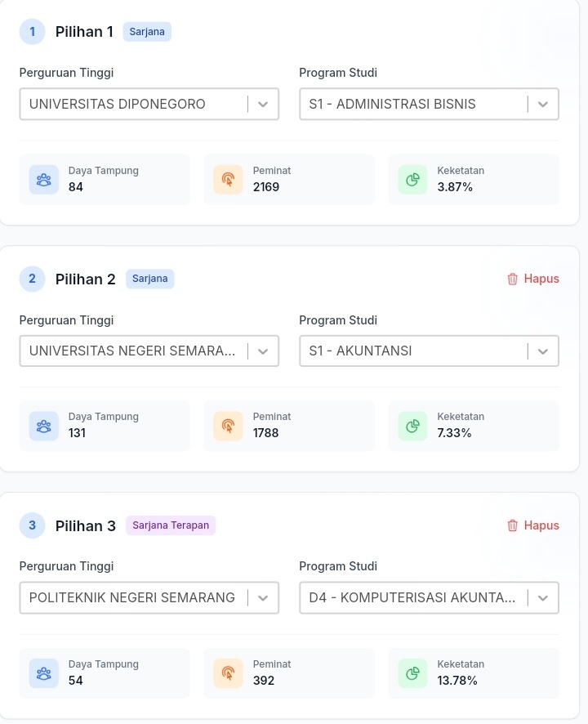Viewport: 588px width, 724px height.
Task: Expand the chevron next to UNIVERSITAS DIPONEGORO
Action: pyautogui.click(x=263, y=105)
